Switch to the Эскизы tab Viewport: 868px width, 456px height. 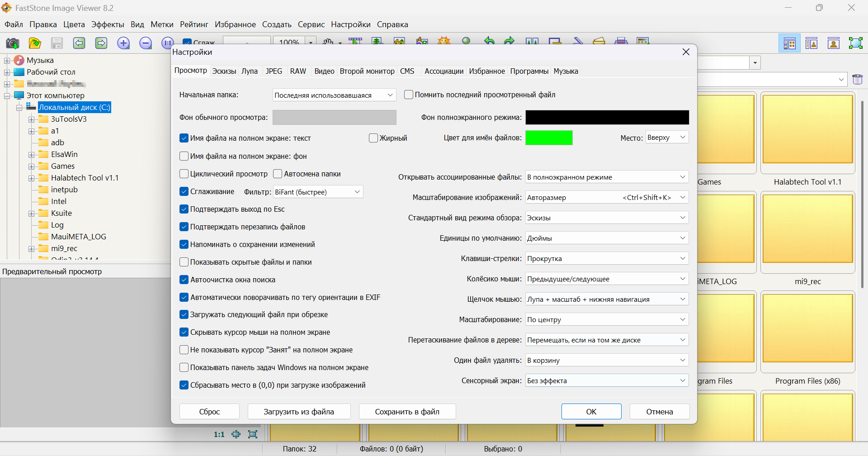(224, 71)
